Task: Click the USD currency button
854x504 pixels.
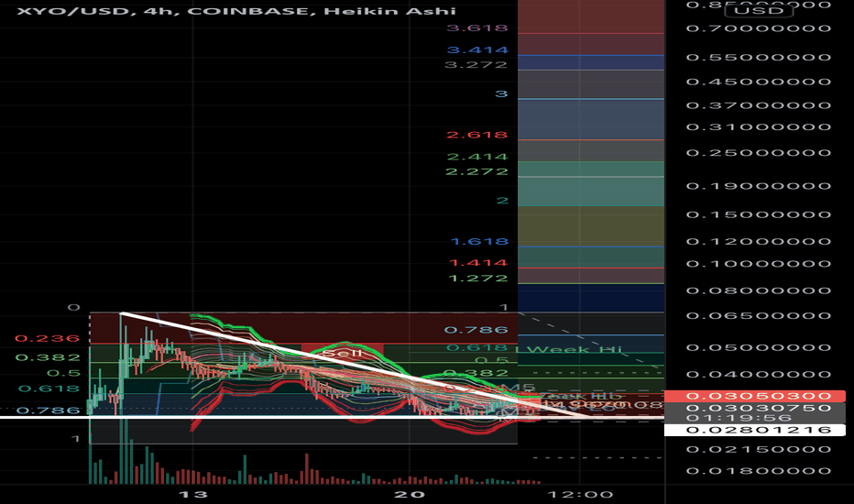Action: tap(758, 10)
